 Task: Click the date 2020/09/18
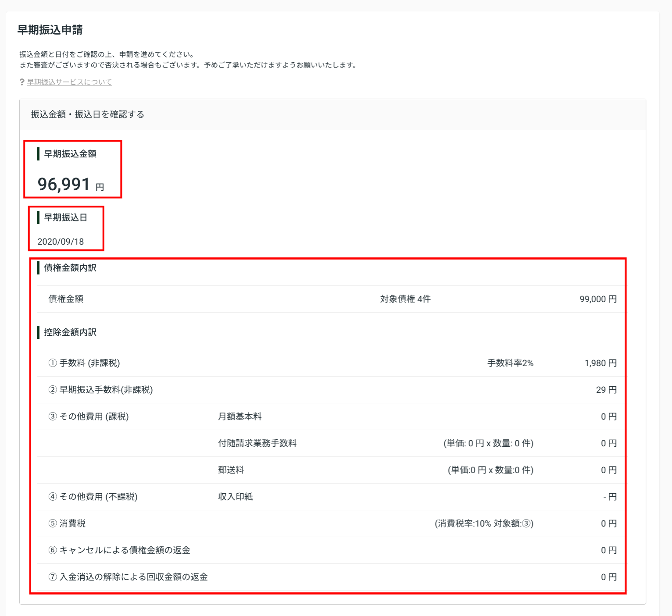[x=61, y=242]
